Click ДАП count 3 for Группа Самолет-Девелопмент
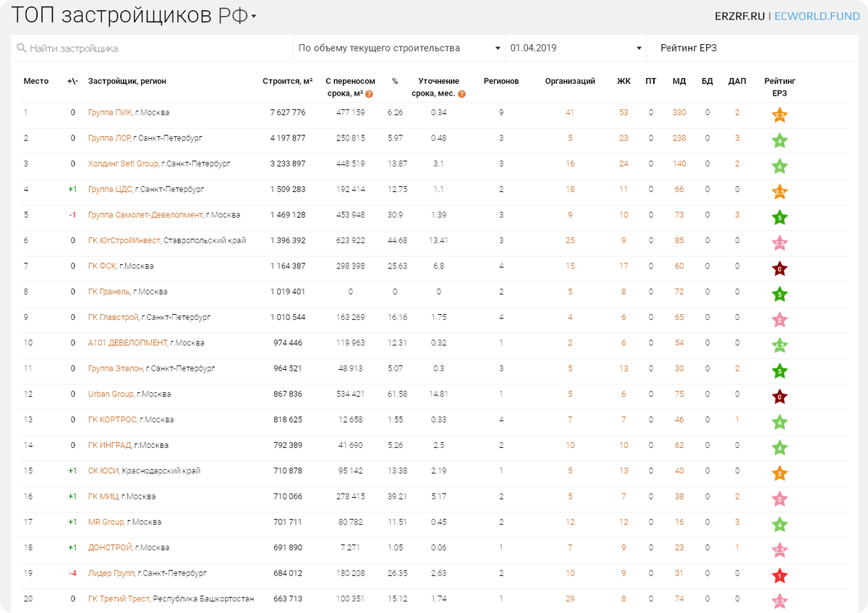868x613 pixels. coord(737,215)
